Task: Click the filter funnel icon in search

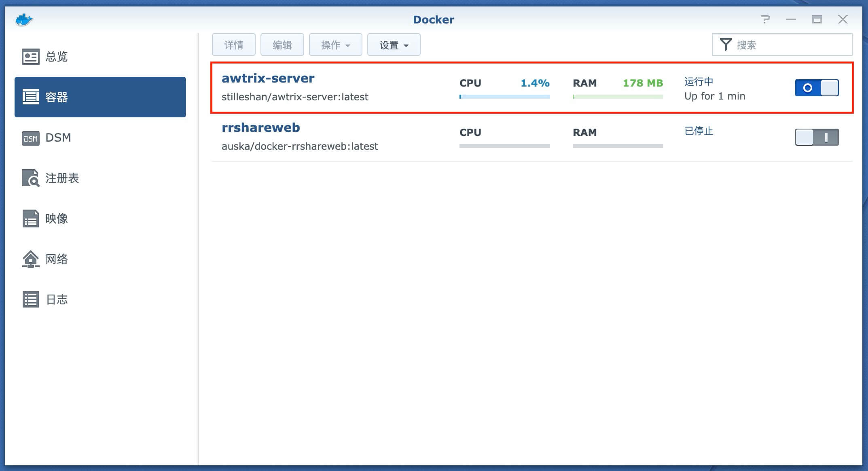Action: click(x=726, y=45)
